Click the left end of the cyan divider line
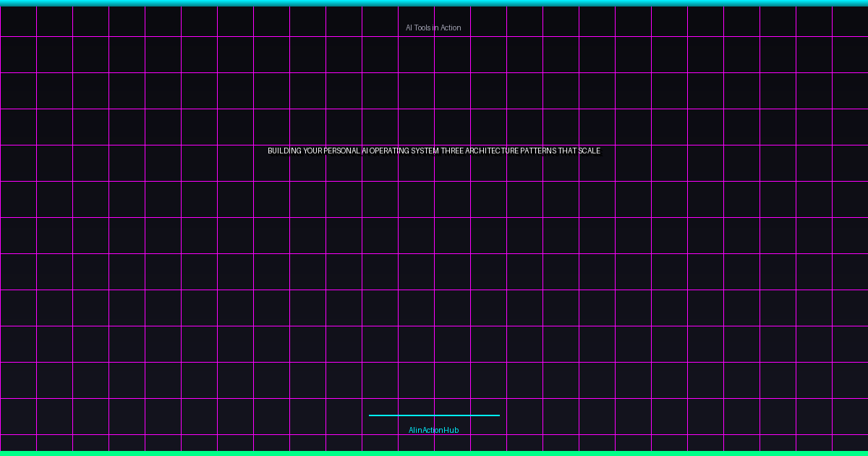The width and height of the screenshot is (868, 456). click(x=370, y=415)
